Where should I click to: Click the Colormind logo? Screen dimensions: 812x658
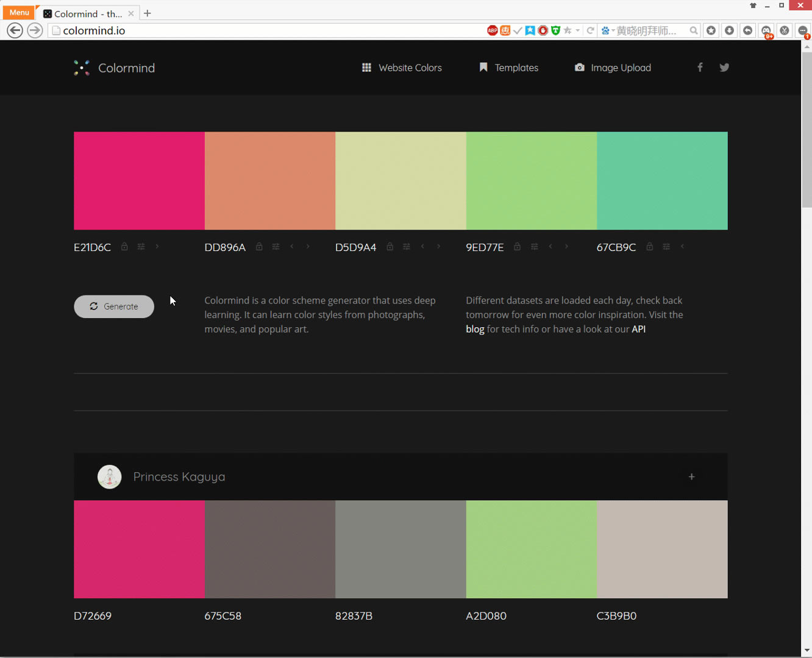[114, 68]
